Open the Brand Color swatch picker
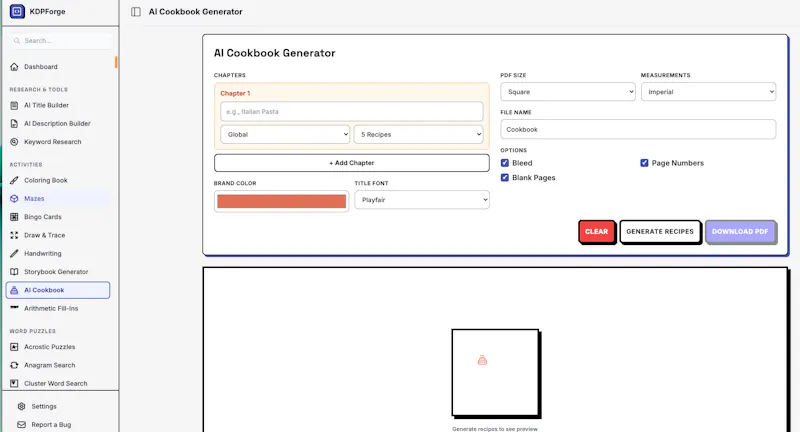This screenshot has height=432, width=800. 282,201
